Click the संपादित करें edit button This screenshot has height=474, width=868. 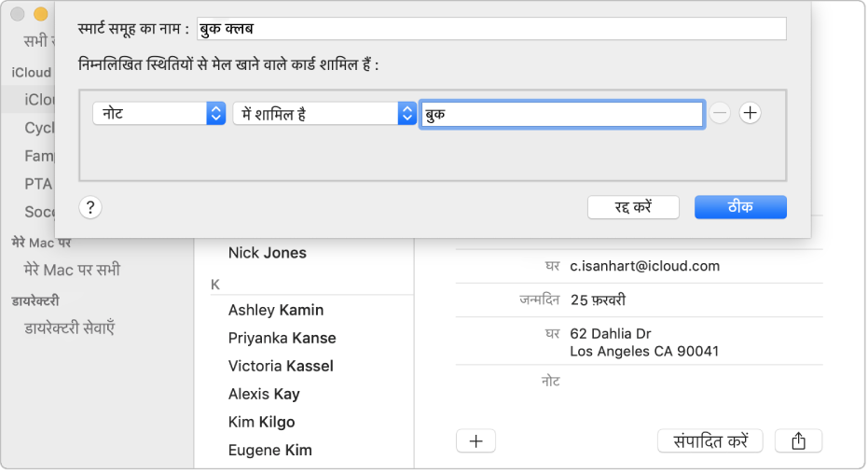pyautogui.click(x=710, y=441)
